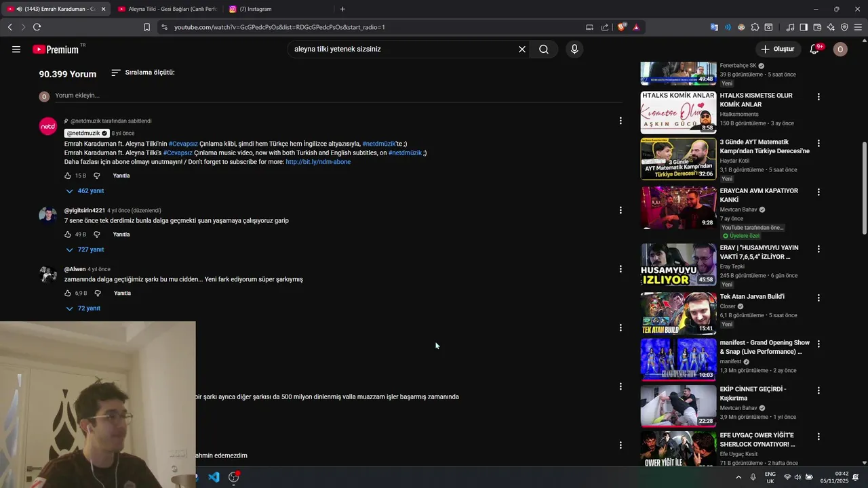
Task: Show hidden system tray icons
Action: pyautogui.click(x=738, y=477)
